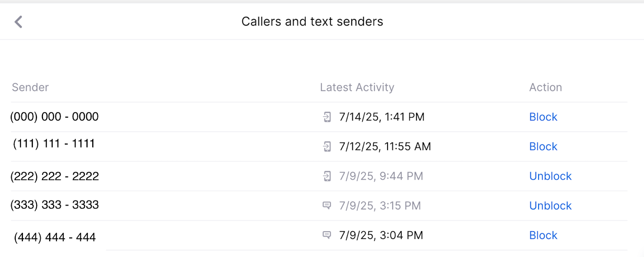
Task: Select the Sender column header
Action: tap(30, 87)
